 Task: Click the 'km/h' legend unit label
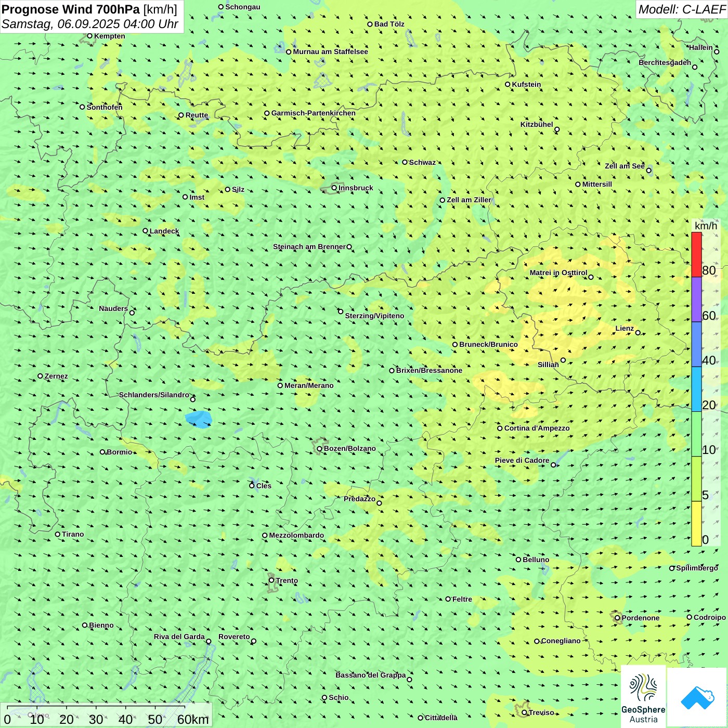tap(706, 226)
